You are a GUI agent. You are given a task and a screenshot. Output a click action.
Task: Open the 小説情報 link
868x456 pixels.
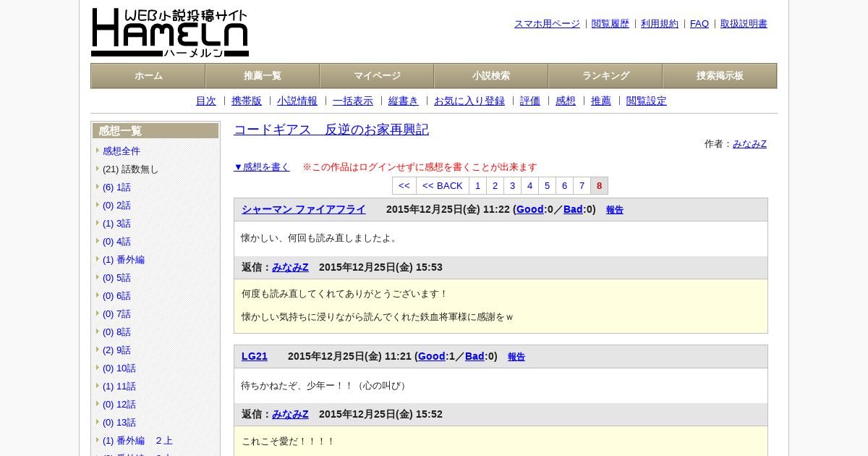coord(297,101)
